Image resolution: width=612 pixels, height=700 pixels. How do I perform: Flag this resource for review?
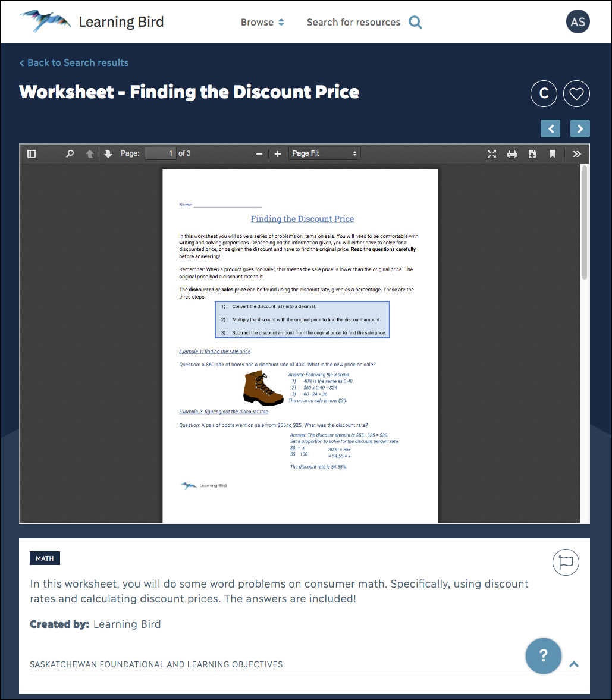(566, 562)
